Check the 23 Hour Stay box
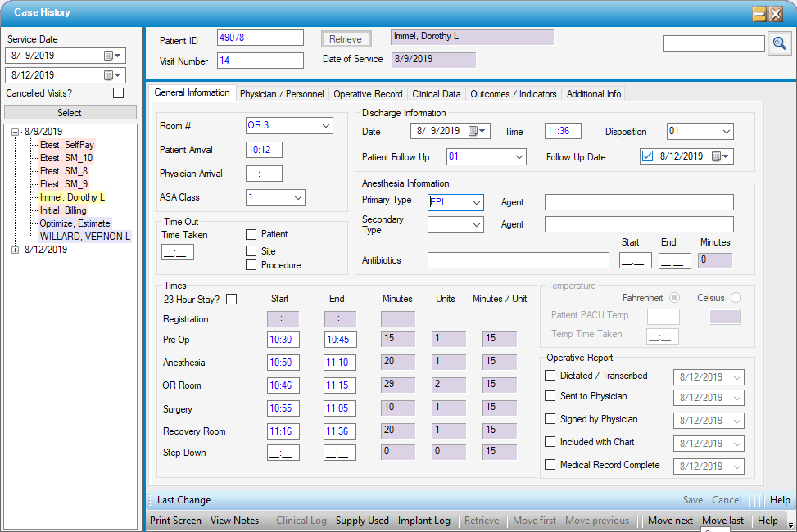This screenshot has height=532, width=797. point(231,300)
